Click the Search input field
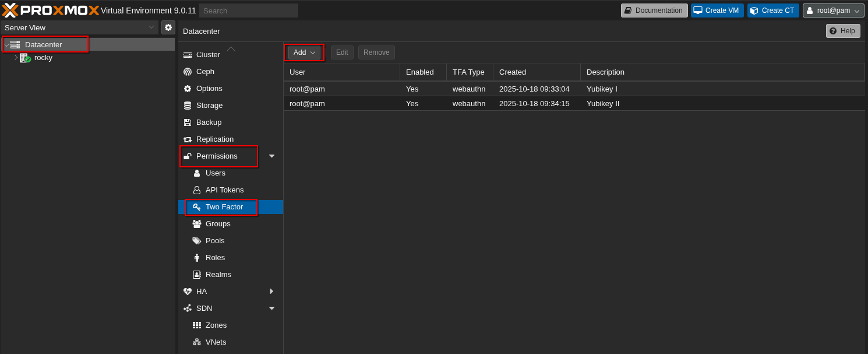Image resolution: width=868 pixels, height=354 pixels. pos(248,10)
